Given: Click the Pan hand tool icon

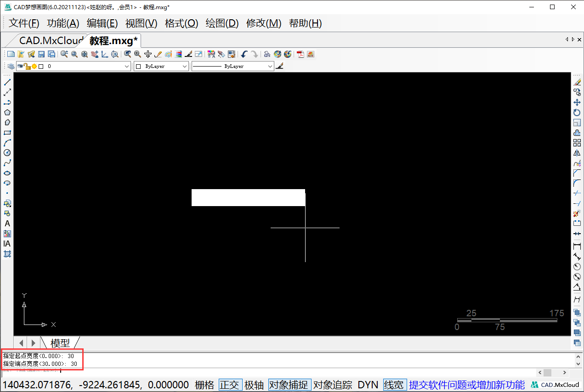Looking at the screenshot, I should [94, 54].
